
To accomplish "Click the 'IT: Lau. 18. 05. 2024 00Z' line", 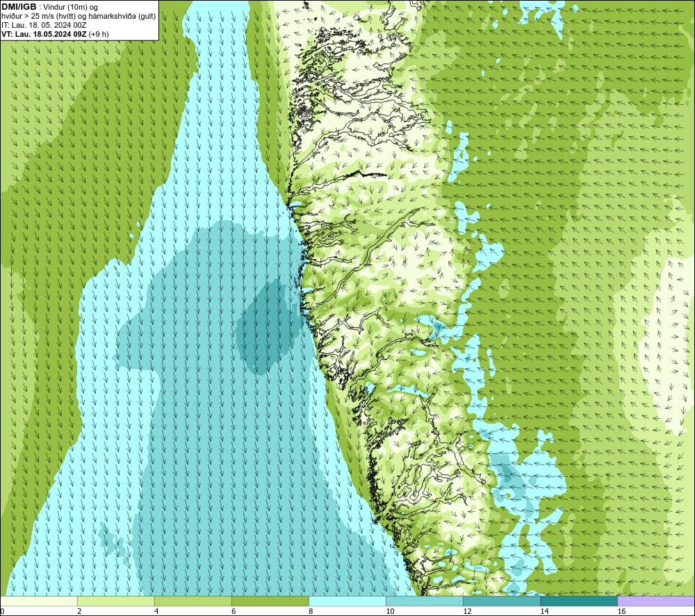I will [x=44, y=25].
